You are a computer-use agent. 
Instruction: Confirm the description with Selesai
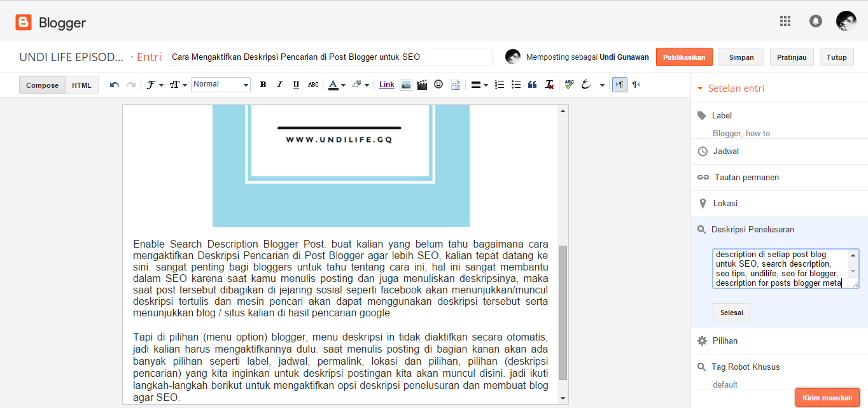[x=731, y=313]
